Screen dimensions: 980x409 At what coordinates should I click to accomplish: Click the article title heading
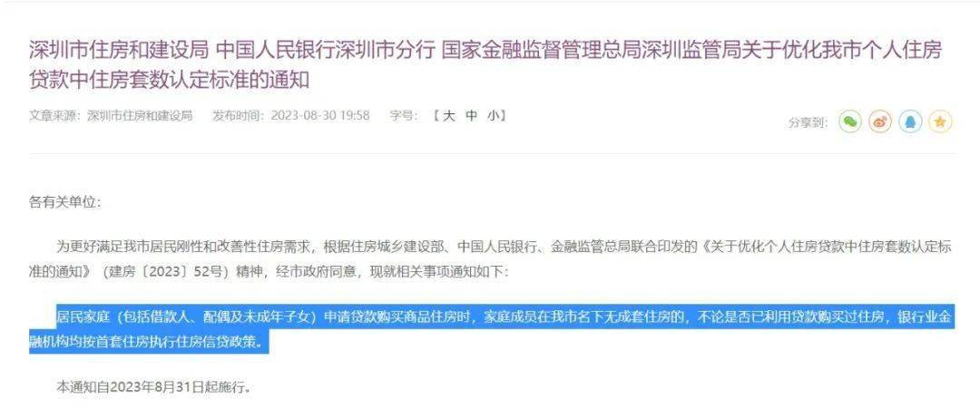[485, 64]
